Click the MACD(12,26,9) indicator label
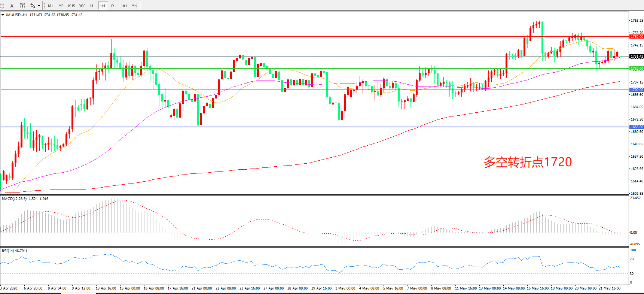Screen dimensions: 644x294 point(14,199)
